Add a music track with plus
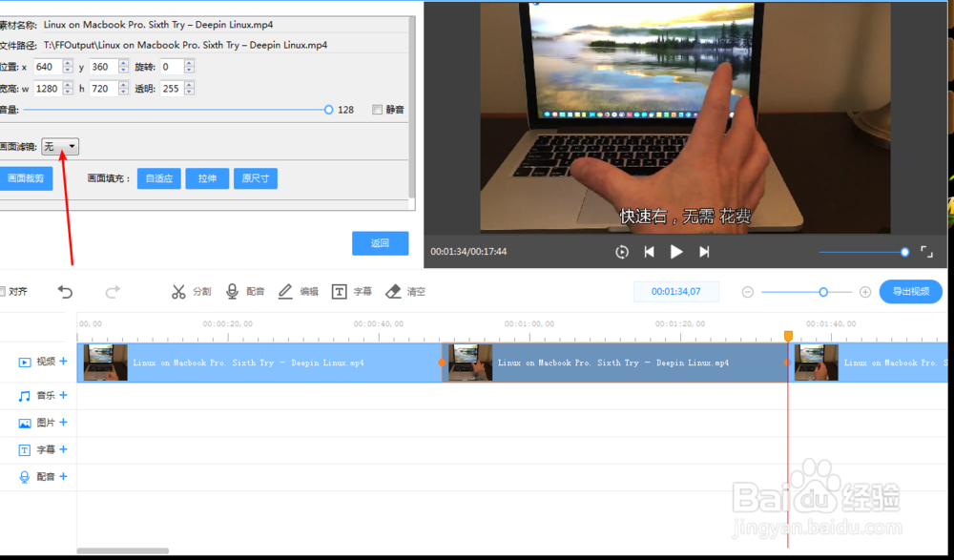 click(63, 395)
